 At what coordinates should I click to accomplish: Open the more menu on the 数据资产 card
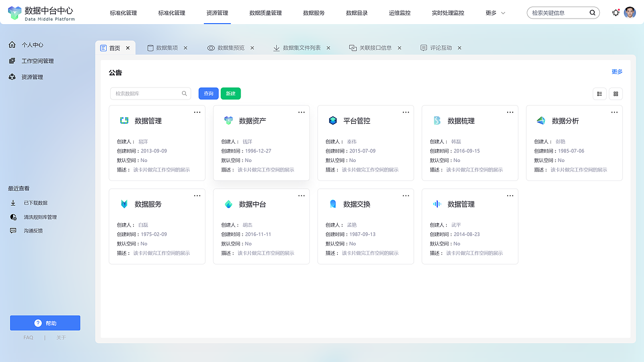click(301, 112)
